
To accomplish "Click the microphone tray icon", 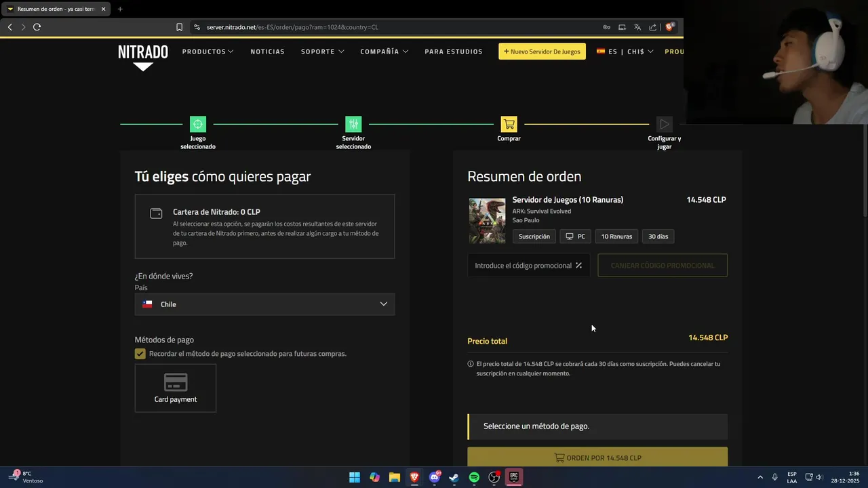I will pos(775,477).
